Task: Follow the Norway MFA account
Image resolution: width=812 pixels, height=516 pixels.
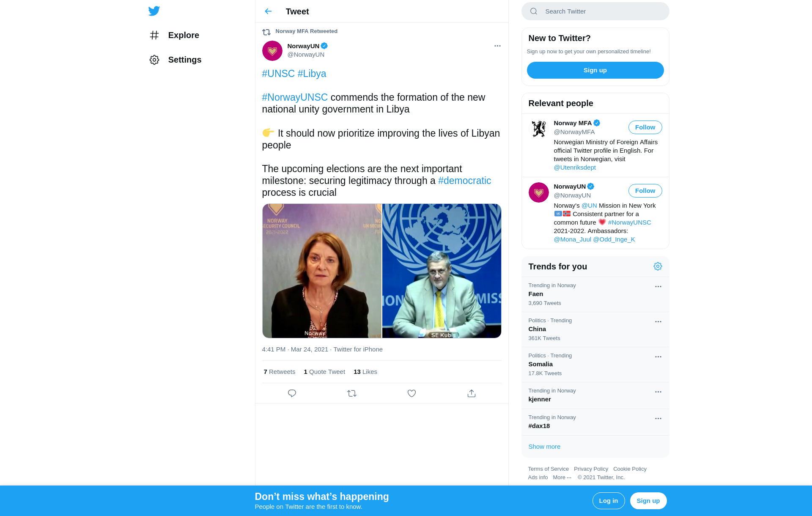Action: pos(645,127)
